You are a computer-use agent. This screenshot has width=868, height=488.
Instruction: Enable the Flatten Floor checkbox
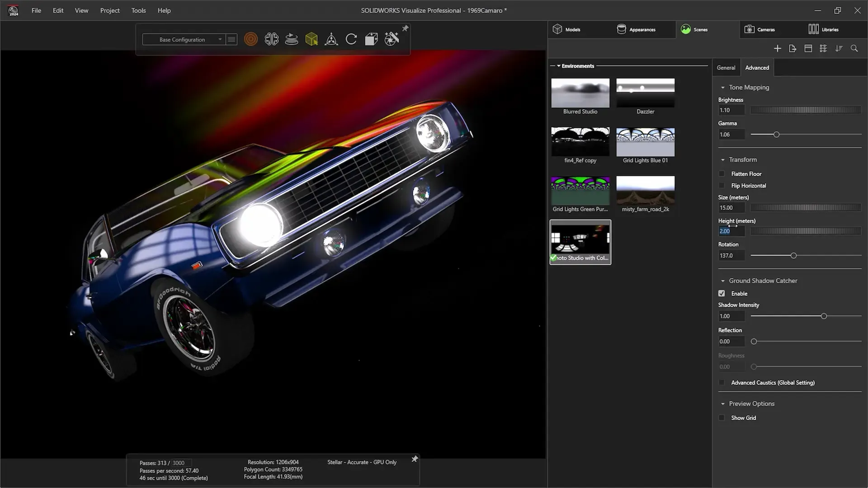(722, 174)
